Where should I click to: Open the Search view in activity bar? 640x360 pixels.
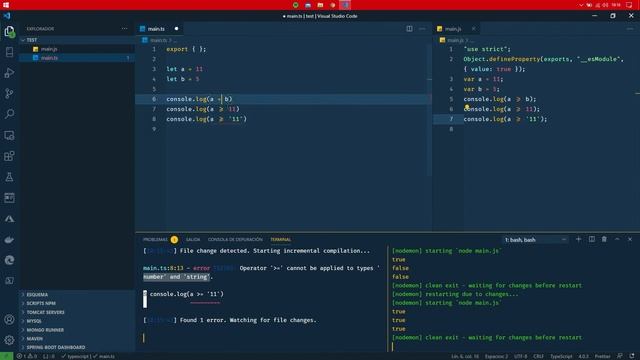tap(9, 114)
